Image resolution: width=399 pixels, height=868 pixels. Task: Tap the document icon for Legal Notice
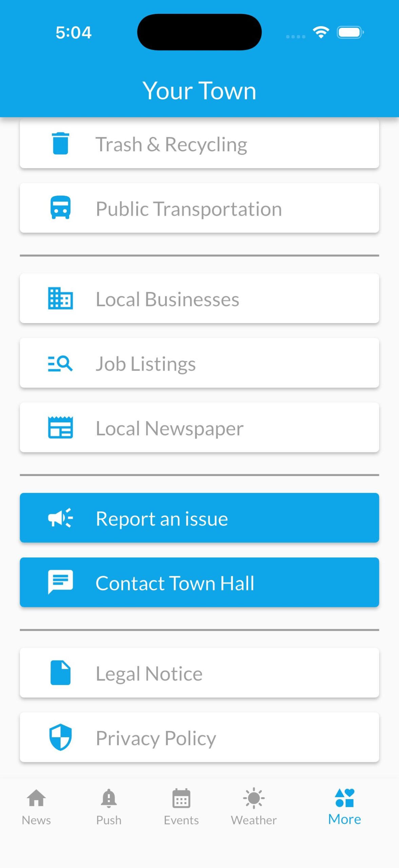[60, 673]
